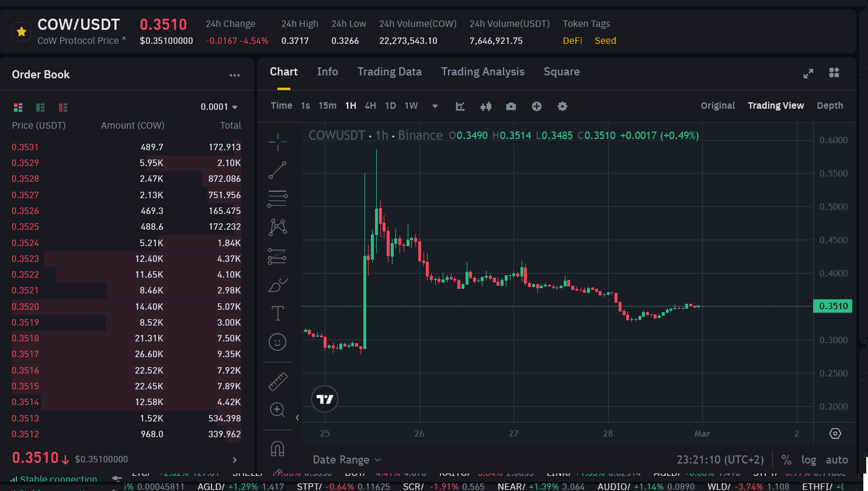
Task: Show both buy and sell orders view
Action: point(18,107)
